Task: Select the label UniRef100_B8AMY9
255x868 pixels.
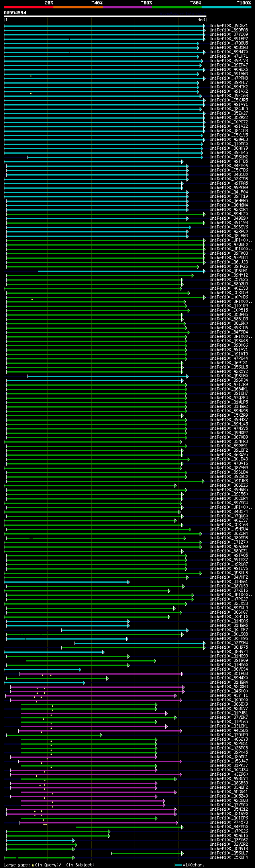Action: coord(229,148)
